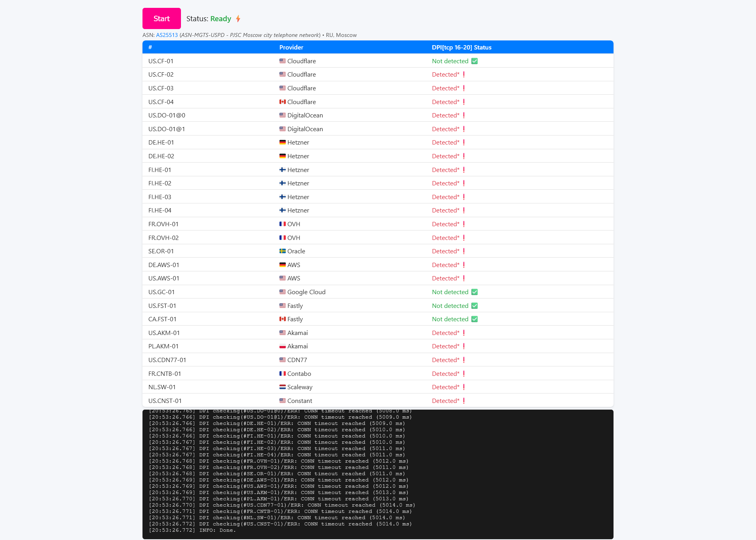Click the Canada flag in US.CF-04 row
The height and width of the screenshot is (540, 756).
[x=282, y=102]
